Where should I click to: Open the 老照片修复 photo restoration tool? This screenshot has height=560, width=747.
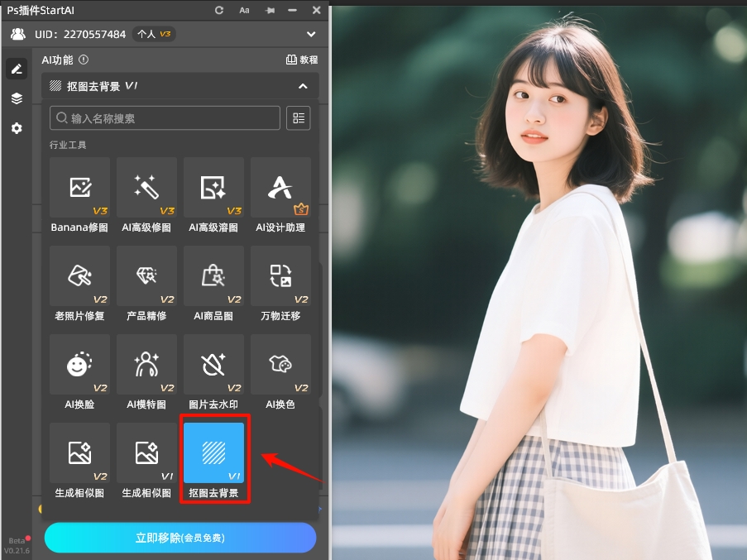click(79, 276)
